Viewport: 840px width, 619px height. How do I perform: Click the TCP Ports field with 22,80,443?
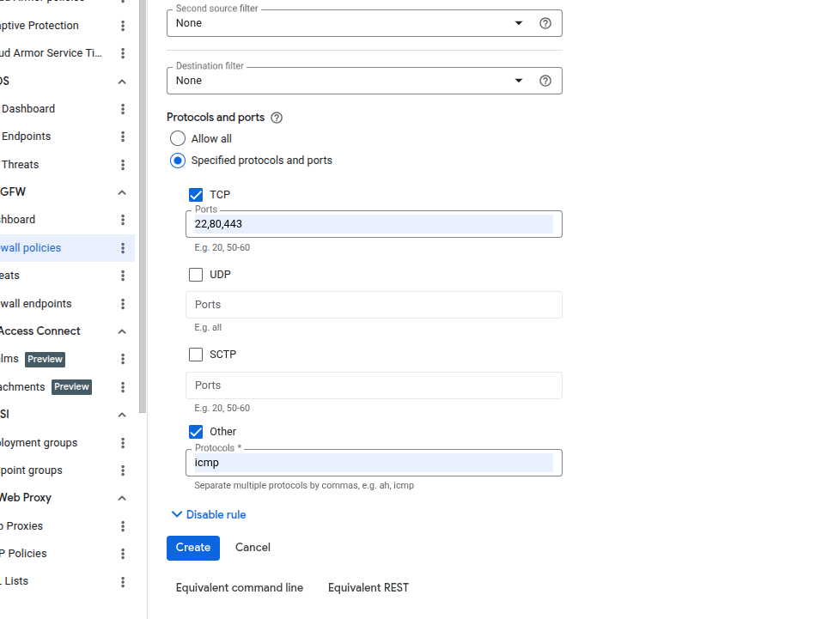[374, 224]
